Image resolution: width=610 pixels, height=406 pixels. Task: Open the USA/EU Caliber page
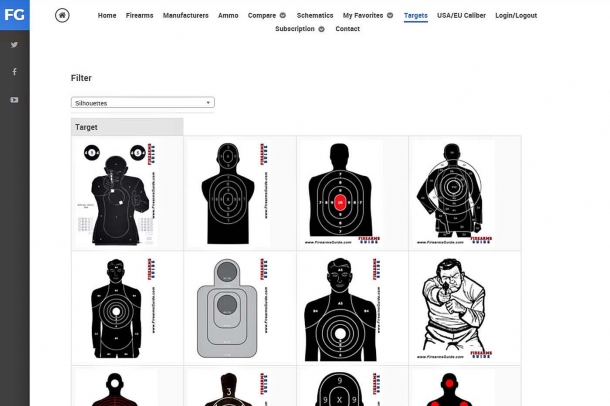(x=461, y=16)
